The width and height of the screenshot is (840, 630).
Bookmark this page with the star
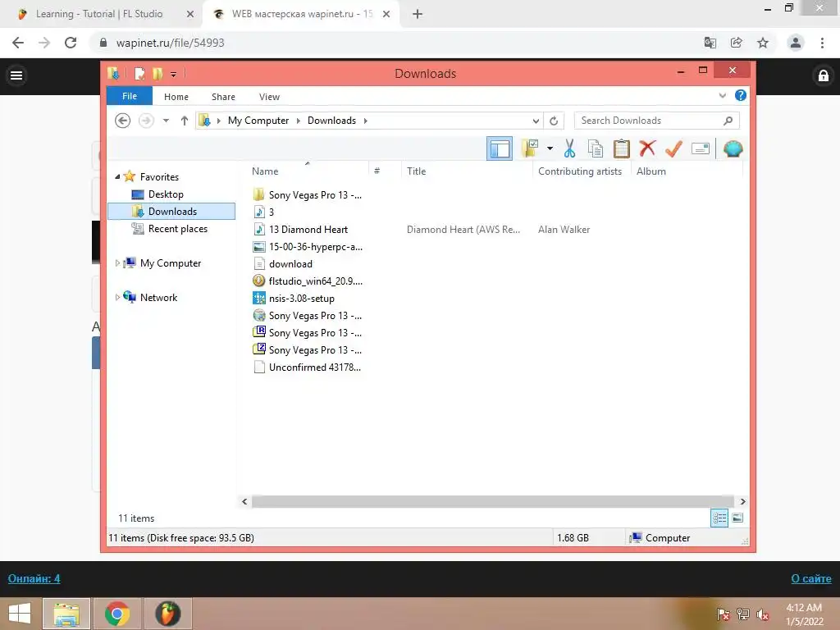(763, 43)
